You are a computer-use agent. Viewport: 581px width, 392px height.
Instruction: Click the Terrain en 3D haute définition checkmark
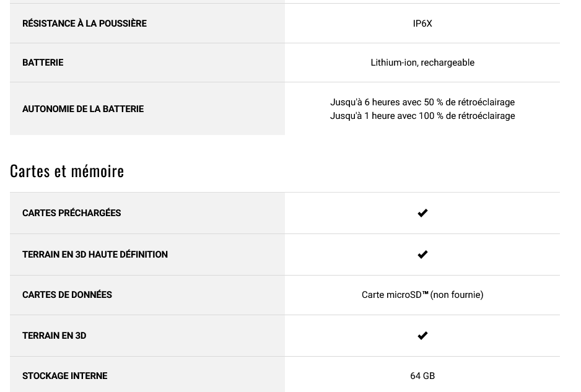[422, 255]
